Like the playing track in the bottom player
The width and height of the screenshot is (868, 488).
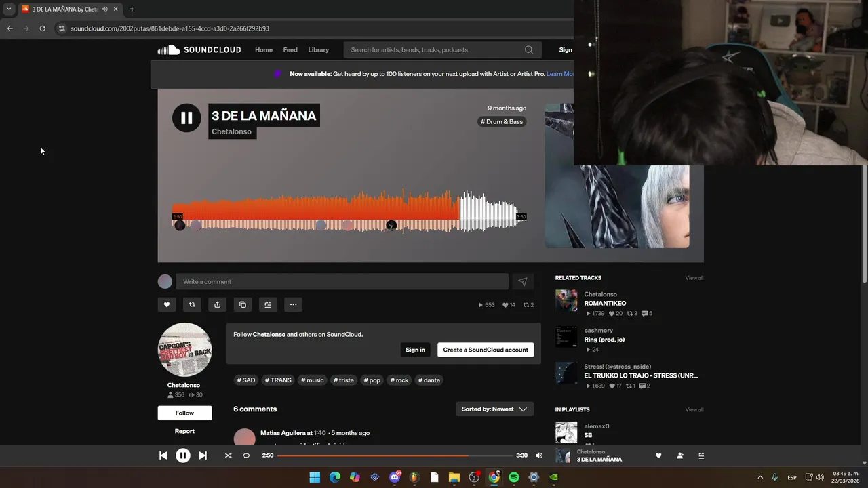pos(658,455)
